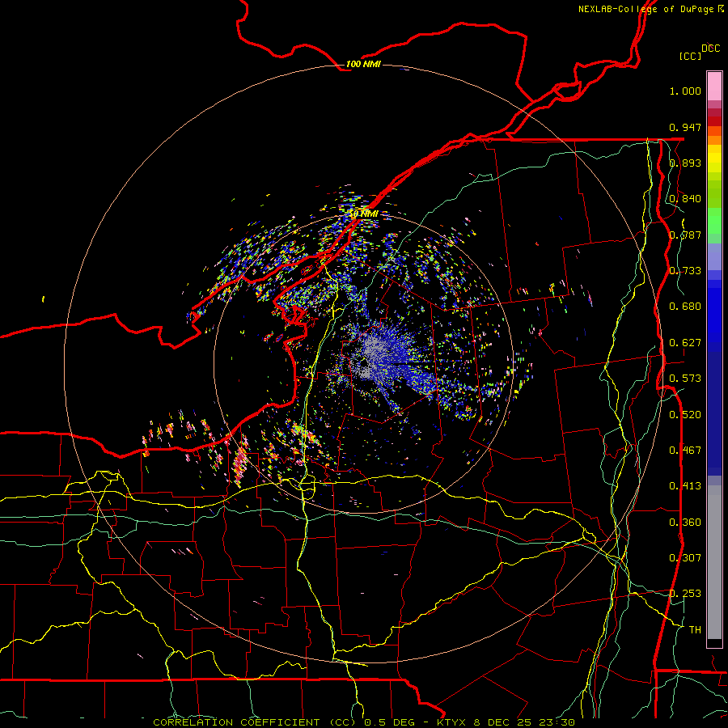Select the 1.000 scale value

685,91
